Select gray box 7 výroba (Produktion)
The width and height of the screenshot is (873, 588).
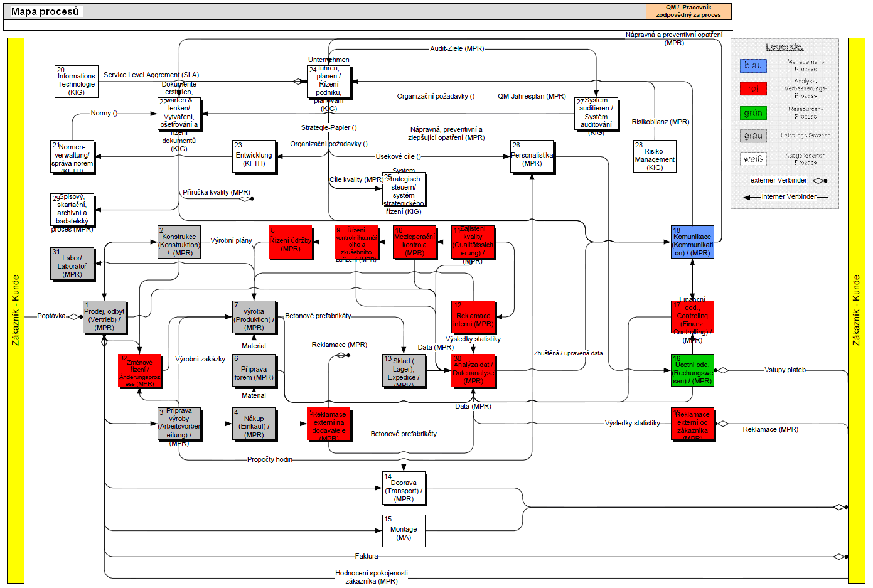pyautogui.click(x=254, y=316)
